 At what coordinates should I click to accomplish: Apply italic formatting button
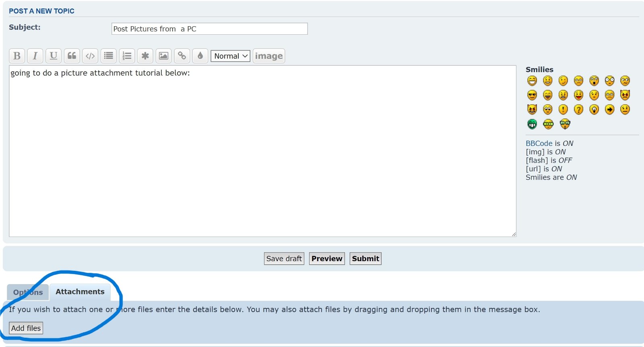click(x=35, y=56)
